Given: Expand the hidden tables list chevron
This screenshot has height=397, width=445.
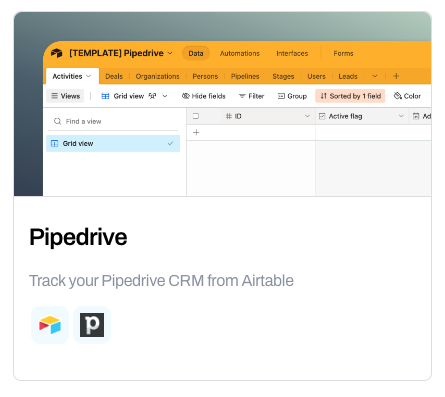Looking at the screenshot, I should (375, 76).
